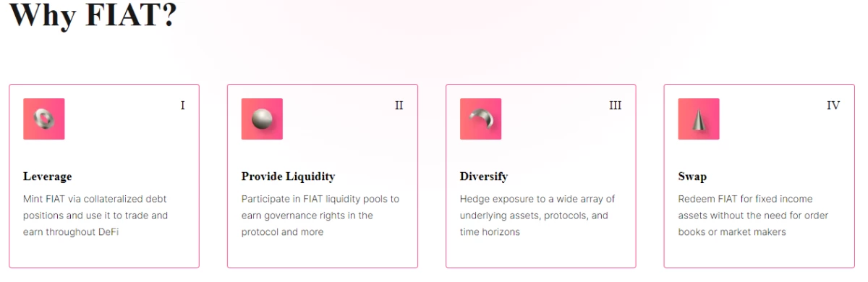Viewport: 868px width, 282px height.
Task: Click the description about FIAT liquidity pools
Action: (320, 215)
